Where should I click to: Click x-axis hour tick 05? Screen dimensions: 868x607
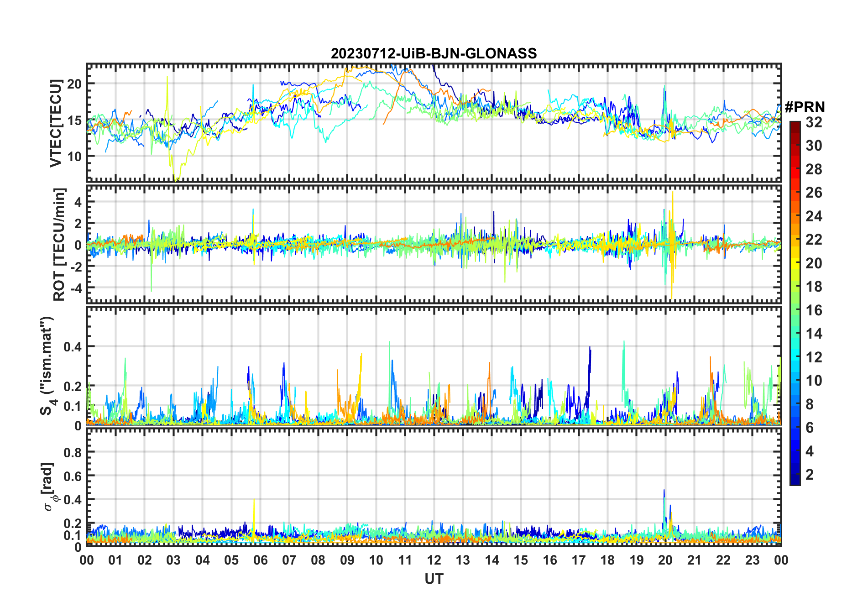(231, 560)
